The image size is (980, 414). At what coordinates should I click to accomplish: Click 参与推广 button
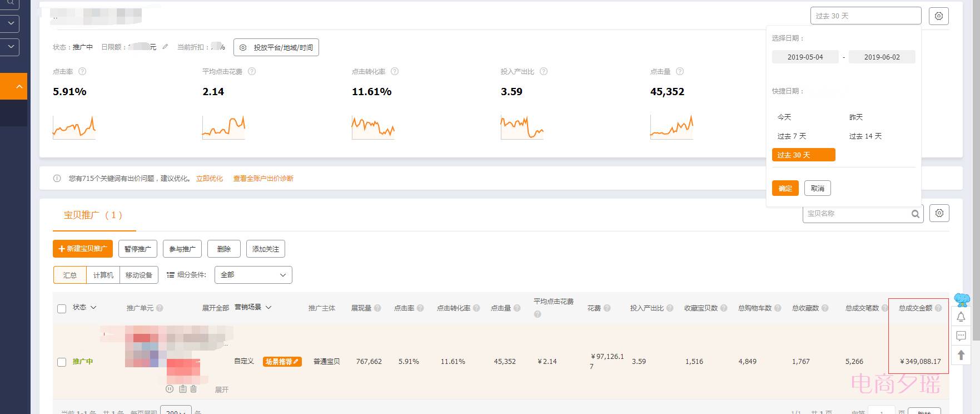point(182,249)
